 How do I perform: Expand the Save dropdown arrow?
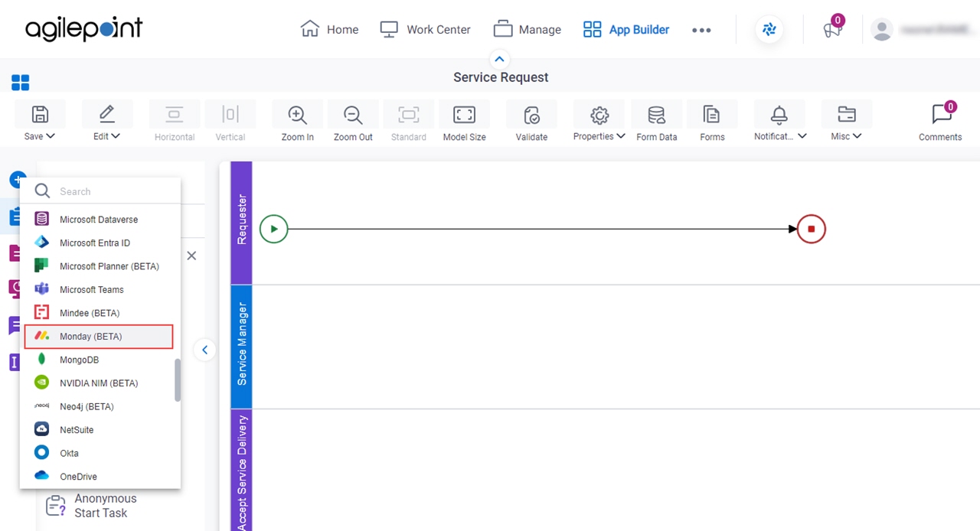(x=51, y=136)
